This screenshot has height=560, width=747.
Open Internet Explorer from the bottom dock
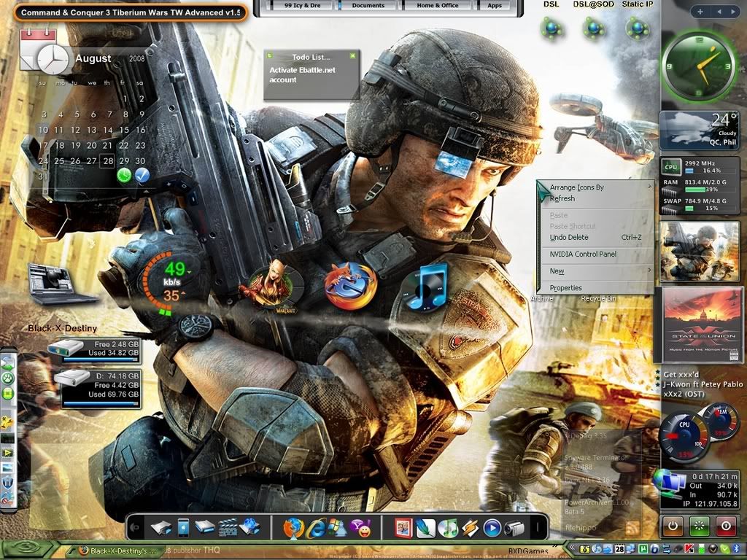(316, 528)
